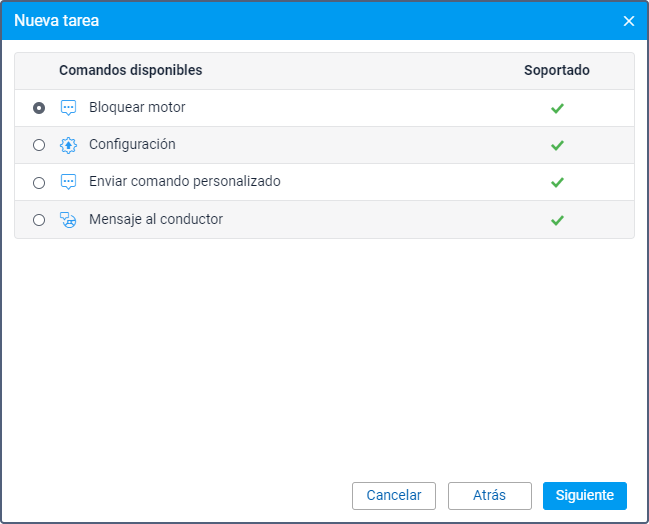Click the Comandos disponibles column header
The image size is (649, 524).
tap(131, 71)
